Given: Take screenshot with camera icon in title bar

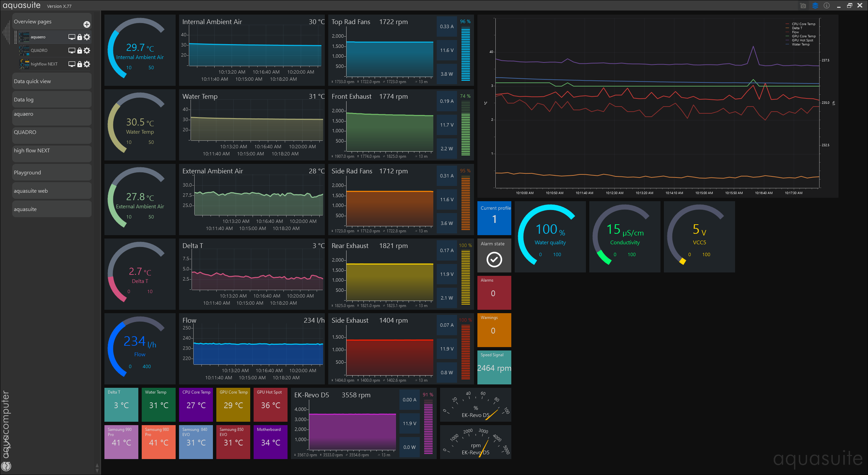Looking at the screenshot, I should tap(803, 6).
